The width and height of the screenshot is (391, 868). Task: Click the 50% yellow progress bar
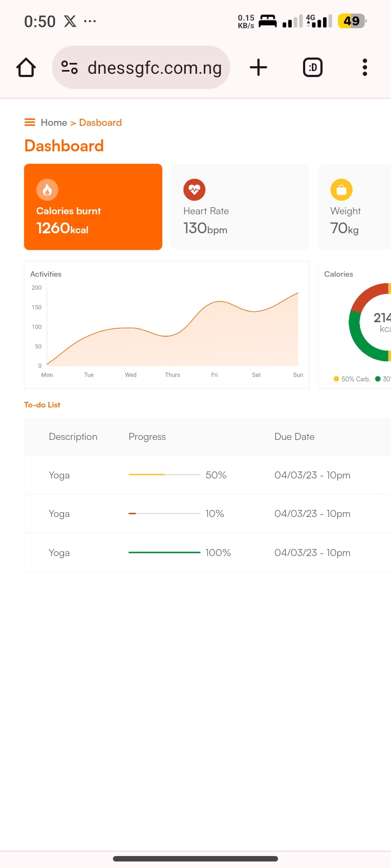[164, 475]
